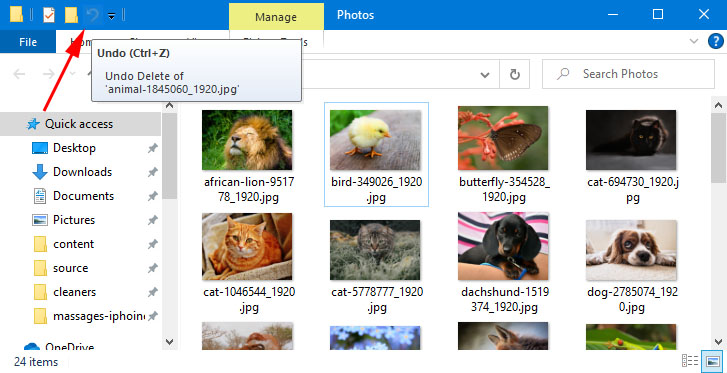Select the blue flowers thumbnail in bottom row

375,337
